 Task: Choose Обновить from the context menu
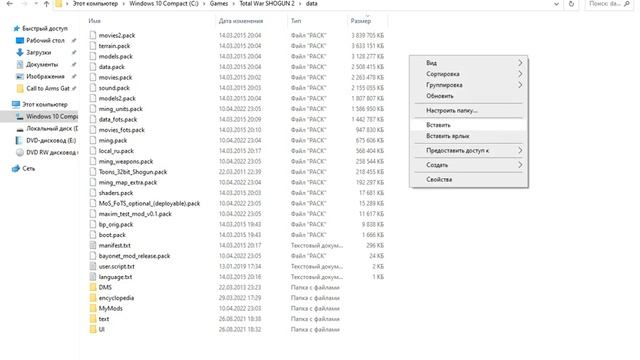tap(469, 96)
